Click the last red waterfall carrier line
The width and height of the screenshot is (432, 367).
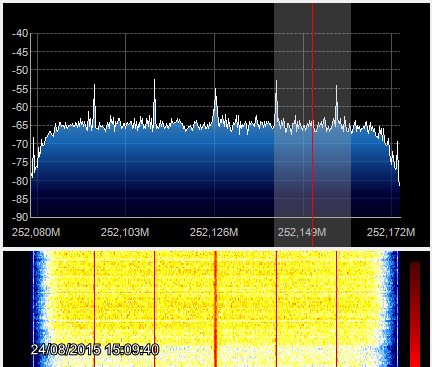337,309
